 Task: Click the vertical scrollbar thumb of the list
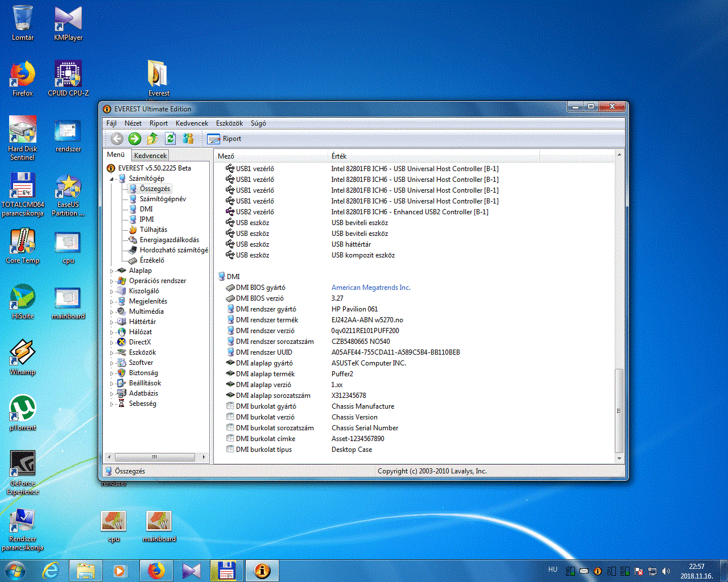[619, 410]
